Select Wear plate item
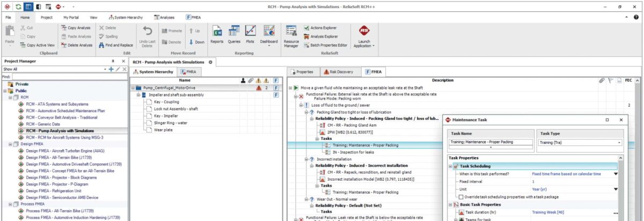 [x=164, y=129]
